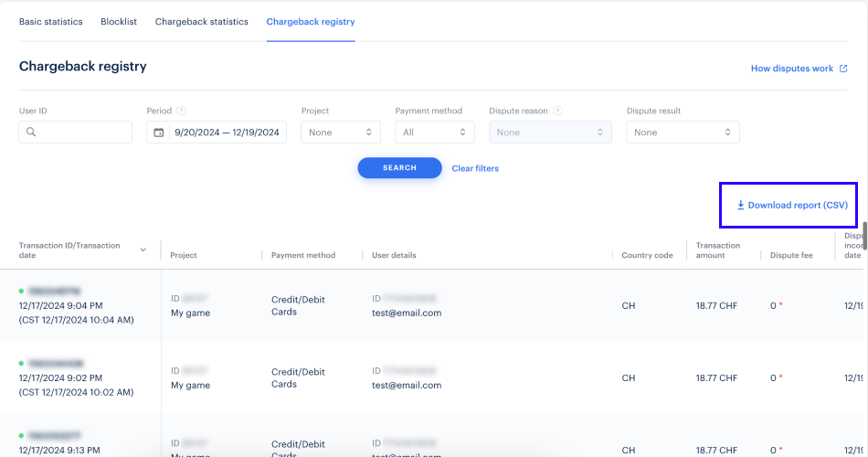Click external link icon beside How disputes work
The height and width of the screenshot is (457, 868).
[843, 69]
